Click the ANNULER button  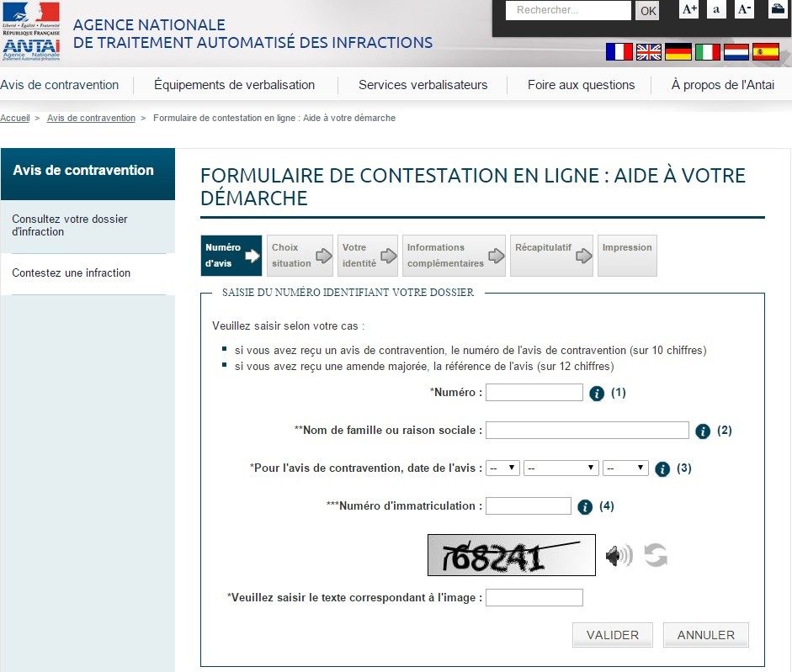point(705,635)
